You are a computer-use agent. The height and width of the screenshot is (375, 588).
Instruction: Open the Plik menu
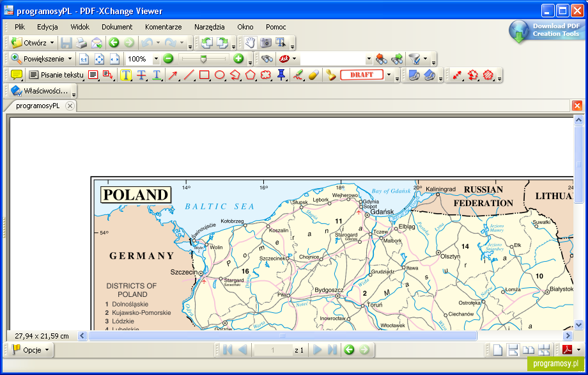(20, 27)
